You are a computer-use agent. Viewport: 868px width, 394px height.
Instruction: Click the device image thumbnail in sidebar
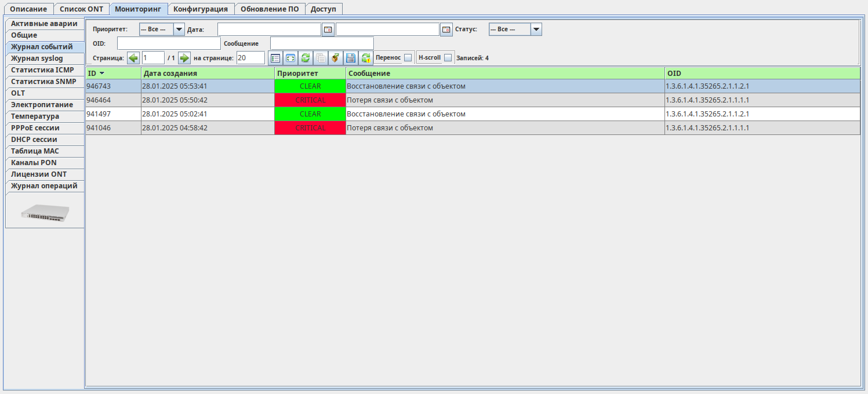45,213
